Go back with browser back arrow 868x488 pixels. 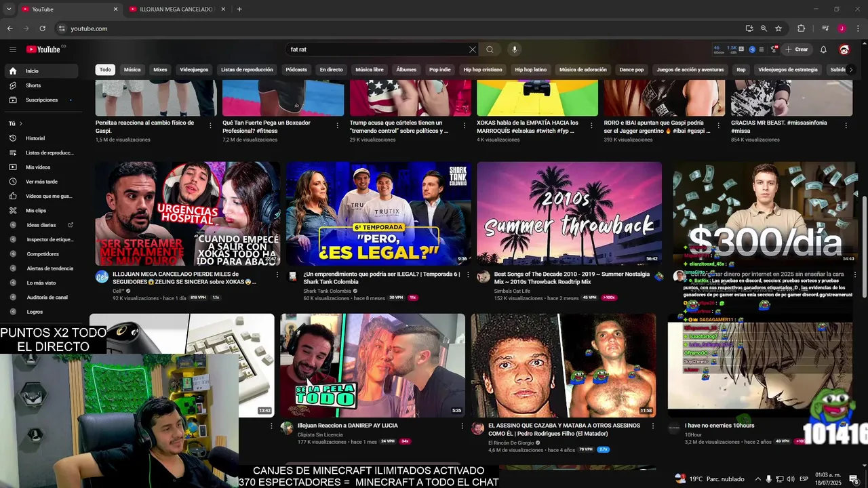point(9,28)
